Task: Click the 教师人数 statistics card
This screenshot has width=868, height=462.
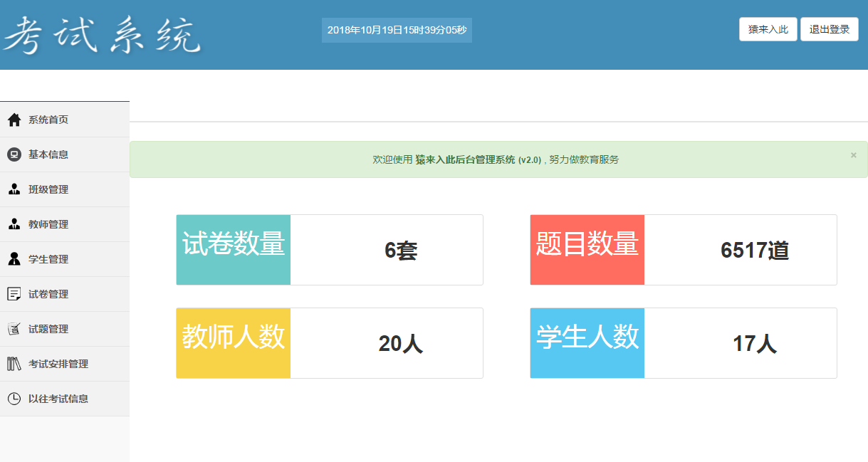Action: pos(329,342)
